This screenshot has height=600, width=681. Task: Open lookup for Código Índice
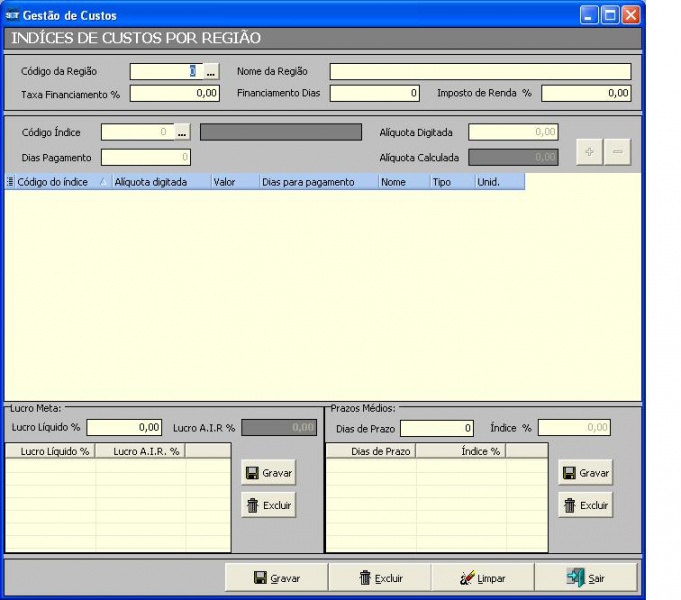182,132
